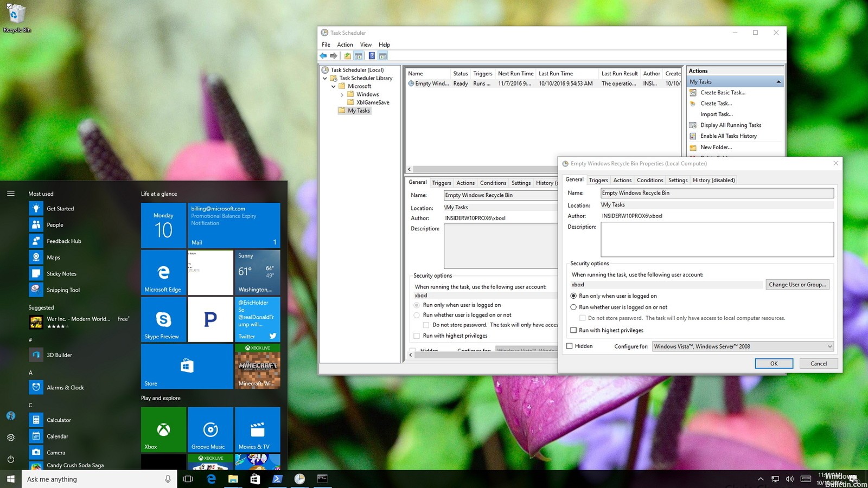The image size is (868, 488).
Task: Collapse the My Tasks section in Actions pane
Action: (778, 82)
